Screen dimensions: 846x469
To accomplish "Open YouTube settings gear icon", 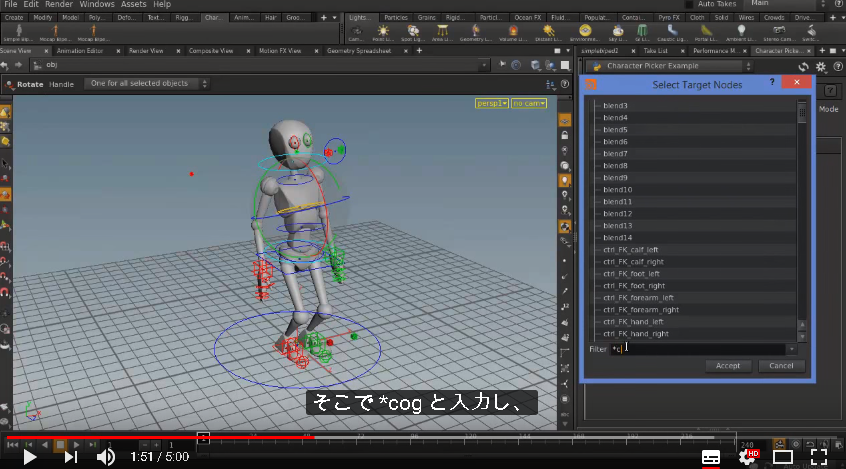I will coord(748,457).
